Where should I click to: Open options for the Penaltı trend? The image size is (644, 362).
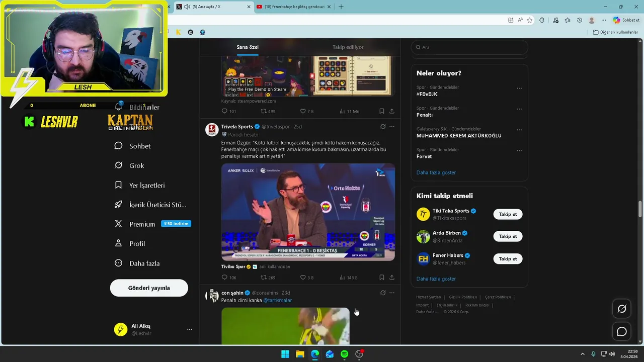pyautogui.click(x=519, y=109)
